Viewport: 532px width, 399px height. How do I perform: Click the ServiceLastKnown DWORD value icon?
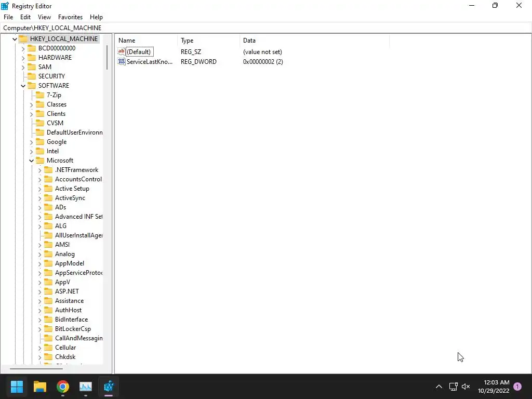[x=122, y=61]
